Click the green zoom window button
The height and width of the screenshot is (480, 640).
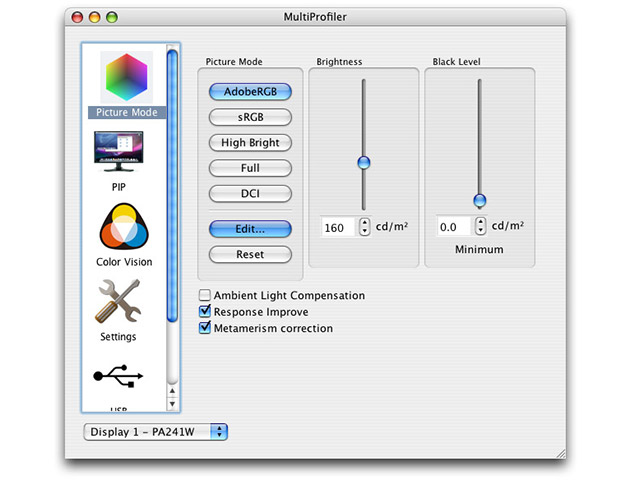112,17
